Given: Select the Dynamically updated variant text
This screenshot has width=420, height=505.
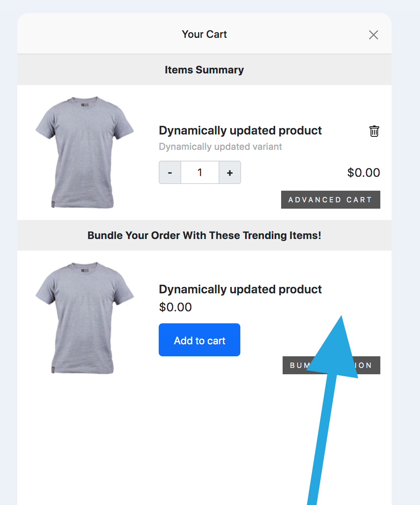Looking at the screenshot, I should (220, 146).
